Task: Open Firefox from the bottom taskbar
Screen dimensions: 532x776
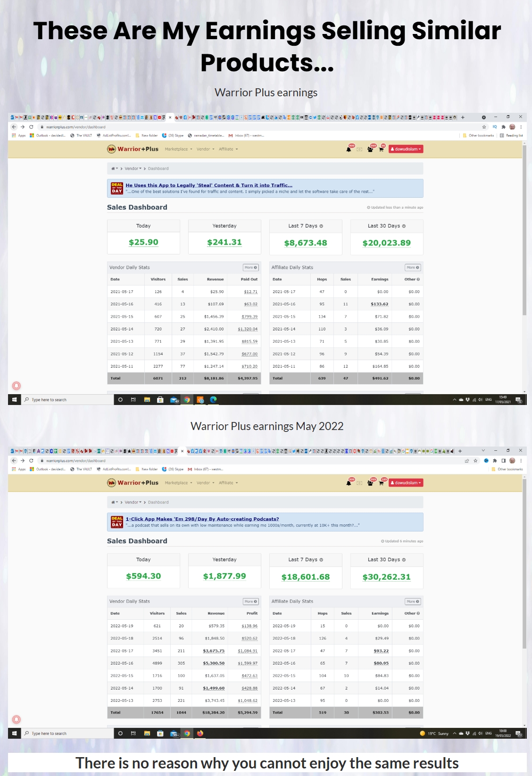Action: [x=200, y=734]
